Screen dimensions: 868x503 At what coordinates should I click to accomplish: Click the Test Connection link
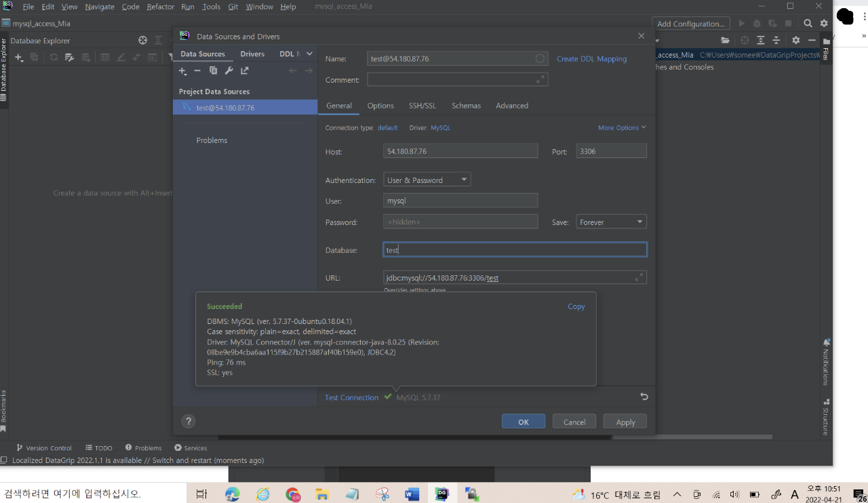(351, 397)
